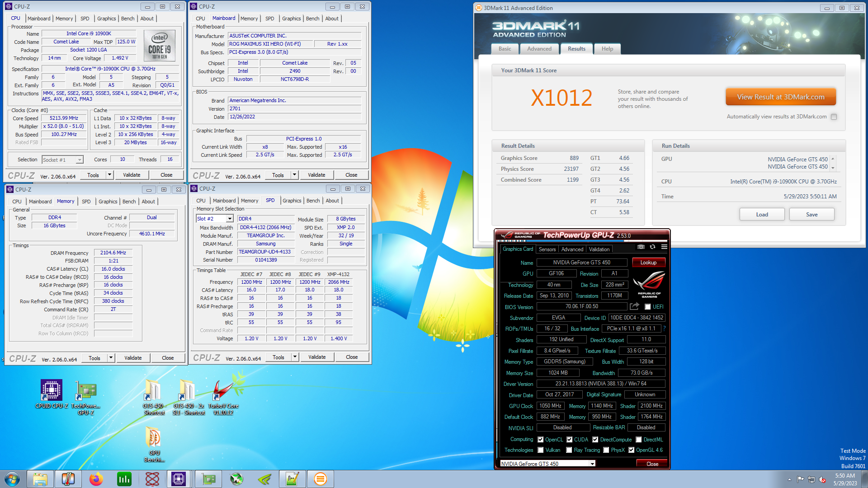868x488 pixels.
Task: Open GTS 450 Shortcut folder icon
Action: (154, 397)
